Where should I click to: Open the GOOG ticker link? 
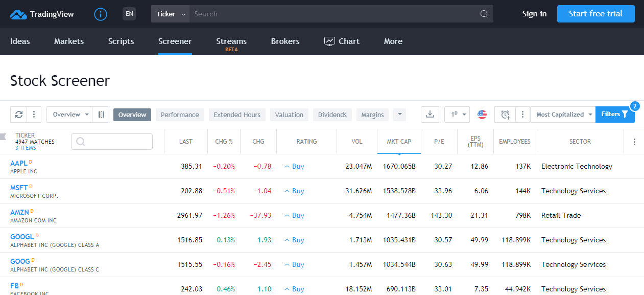(x=20, y=261)
